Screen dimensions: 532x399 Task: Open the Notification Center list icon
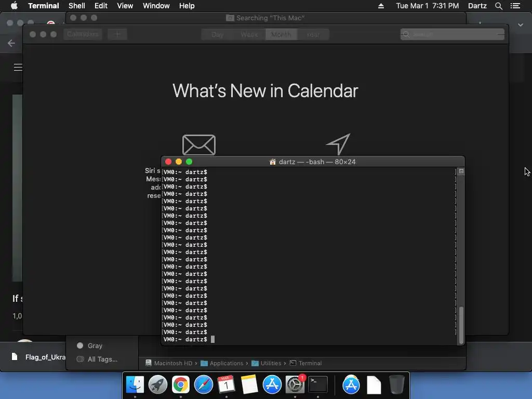tap(515, 6)
